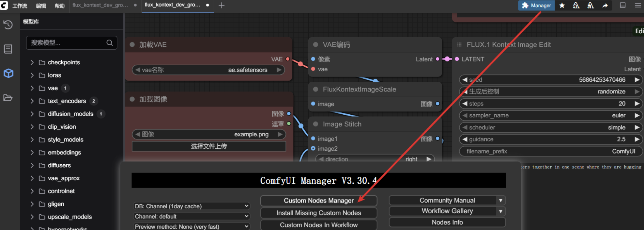The image size is (644, 230).
Task: Click the guidance 2.5 value field
Action: coord(551,140)
